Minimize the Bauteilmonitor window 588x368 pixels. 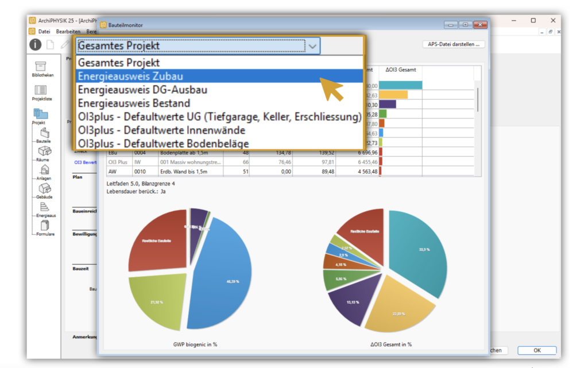point(451,25)
